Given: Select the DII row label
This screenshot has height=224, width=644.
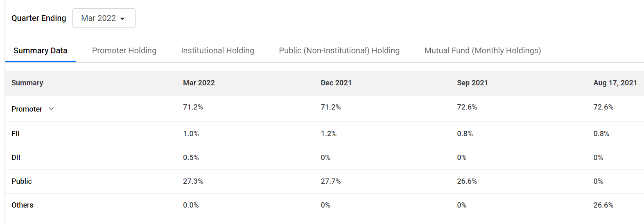Looking at the screenshot, I should [x=16, y=158].
